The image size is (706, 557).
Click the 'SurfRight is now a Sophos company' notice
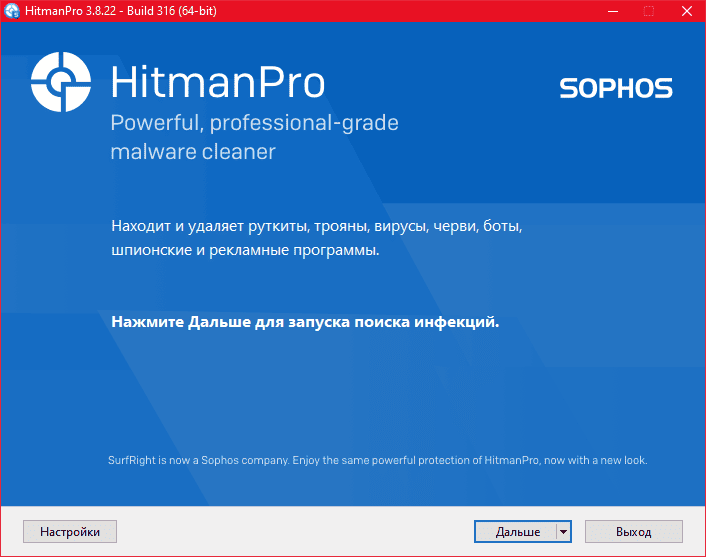[x=377, y=460]
